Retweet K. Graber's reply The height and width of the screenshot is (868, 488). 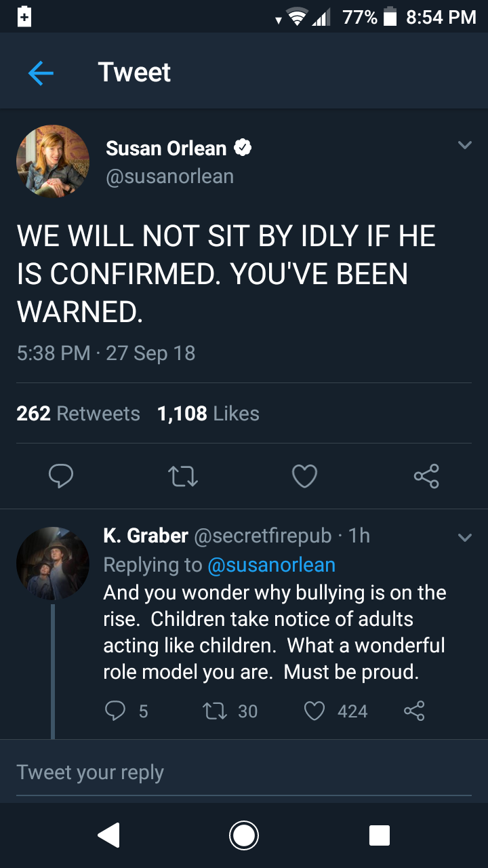point(214,711)
